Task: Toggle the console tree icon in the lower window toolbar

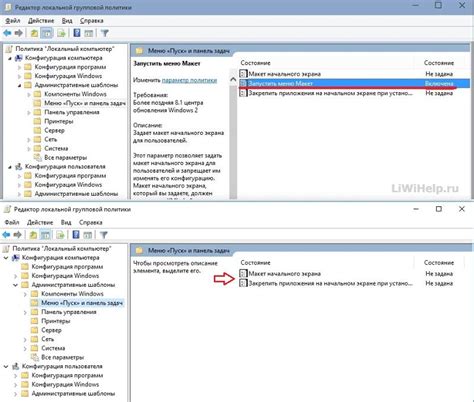Action: pyautogui.click(x=46, y=235)
